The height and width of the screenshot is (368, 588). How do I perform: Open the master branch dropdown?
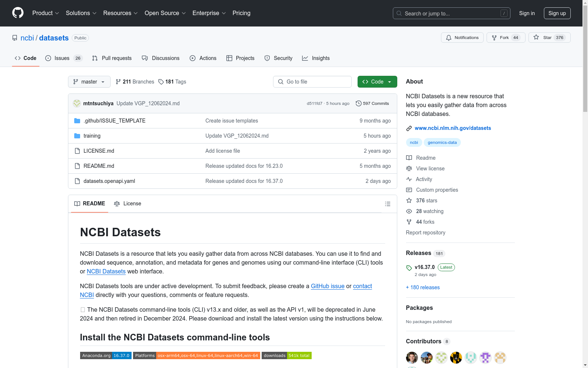tap(89, 82)
